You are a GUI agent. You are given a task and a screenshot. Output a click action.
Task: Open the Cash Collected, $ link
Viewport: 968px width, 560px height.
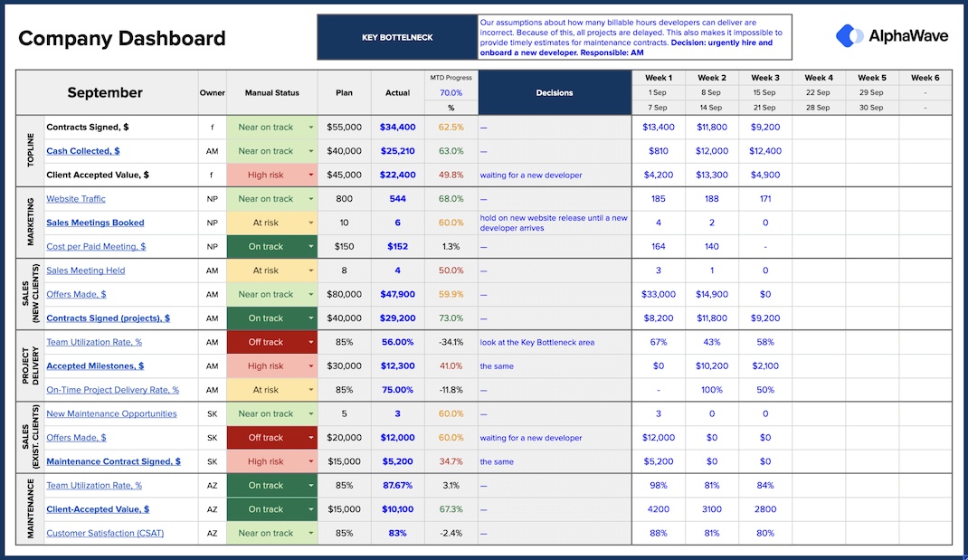tap(82, 151)
